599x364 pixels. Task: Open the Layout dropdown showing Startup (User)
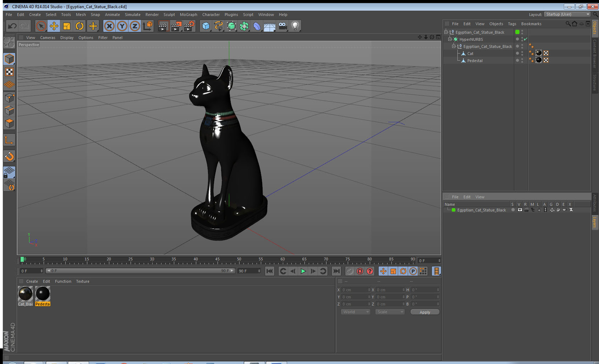567,14
